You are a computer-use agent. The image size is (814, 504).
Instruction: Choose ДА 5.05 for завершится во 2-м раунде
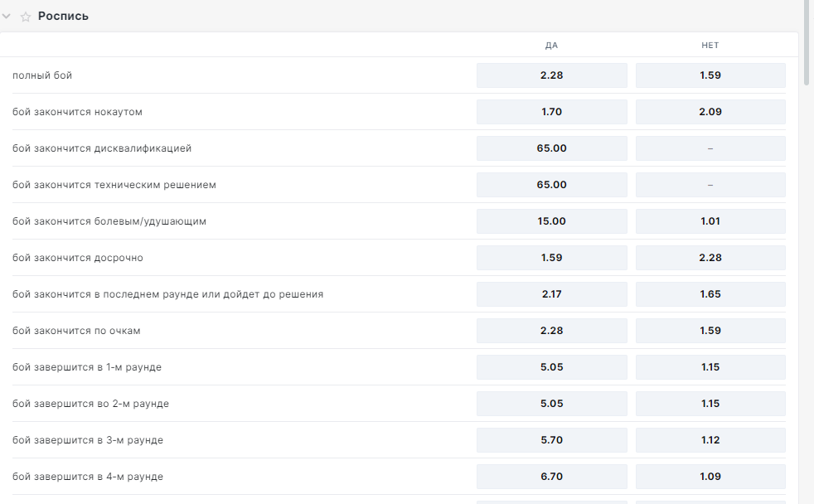[551, 404]
